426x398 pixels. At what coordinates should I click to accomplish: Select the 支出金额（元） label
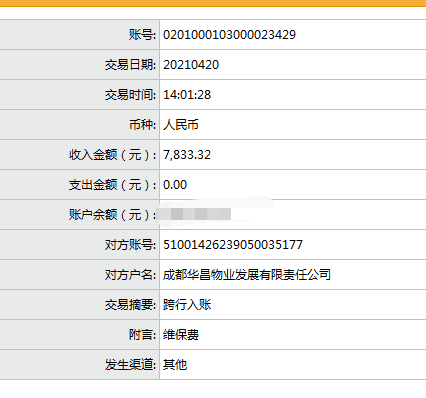pos(112,185)
